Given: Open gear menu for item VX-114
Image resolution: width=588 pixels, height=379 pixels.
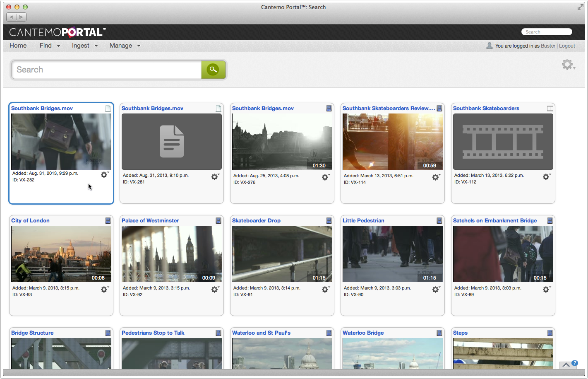Looking at the screenshot, I should click(x=436, y=177).
